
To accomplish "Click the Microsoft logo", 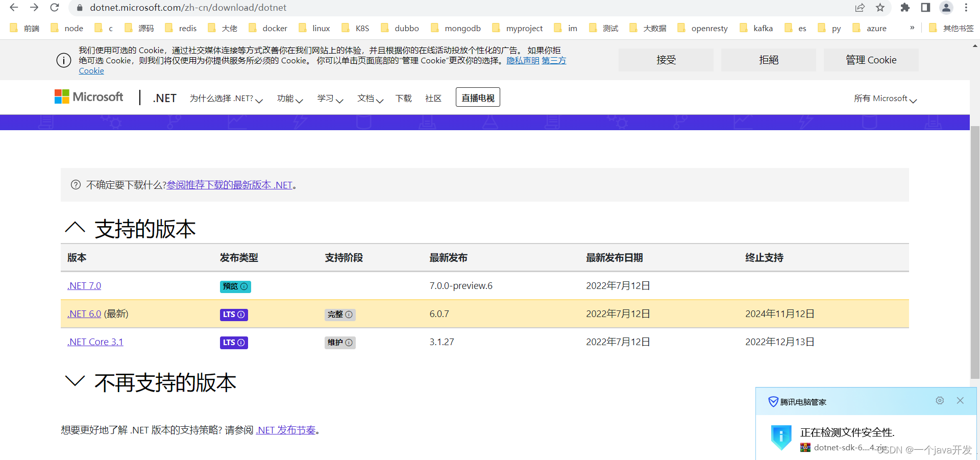I will [89, 97].
